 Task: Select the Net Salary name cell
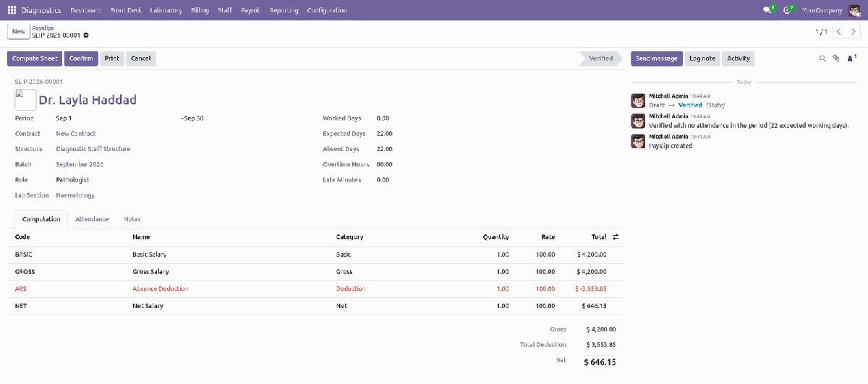(148, 306)
